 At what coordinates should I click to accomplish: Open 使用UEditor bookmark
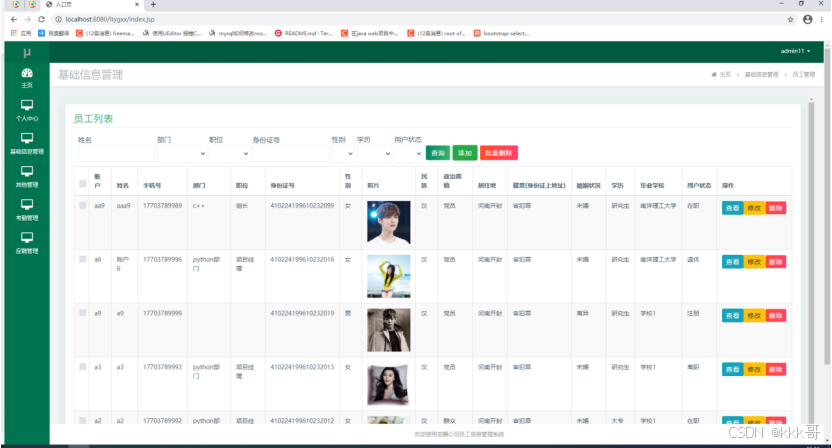pos(172,33)
